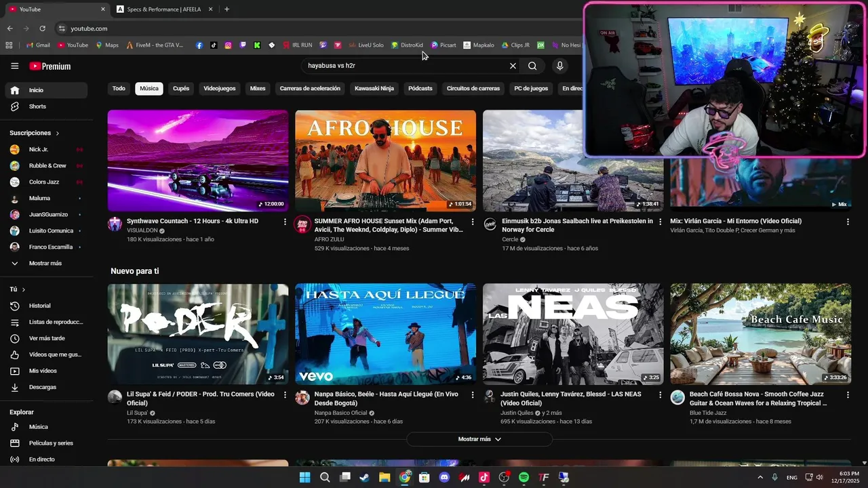Select the Circuitos de carreras chip
Screen dimensions: 868x488
tap(473, 89)
